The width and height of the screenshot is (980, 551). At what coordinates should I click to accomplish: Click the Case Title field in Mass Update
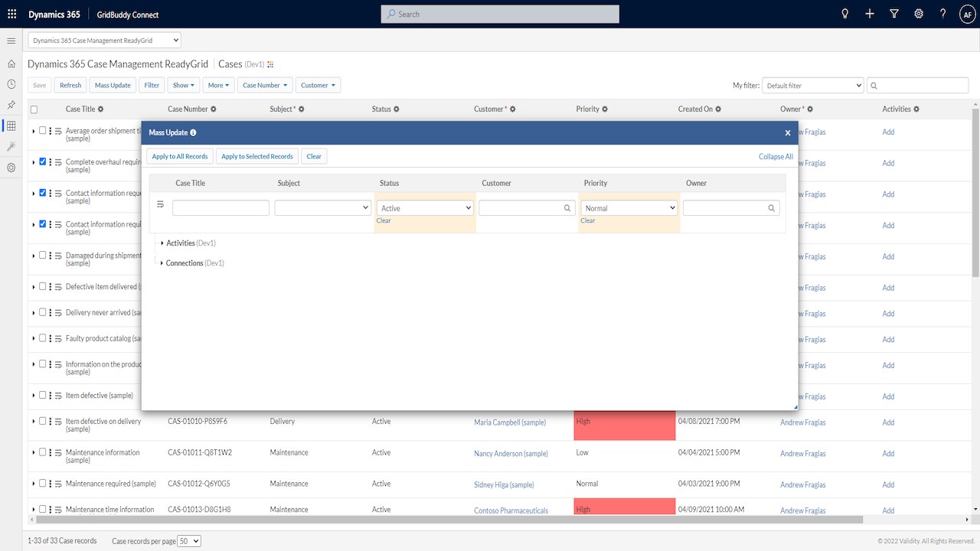point(220,208)
